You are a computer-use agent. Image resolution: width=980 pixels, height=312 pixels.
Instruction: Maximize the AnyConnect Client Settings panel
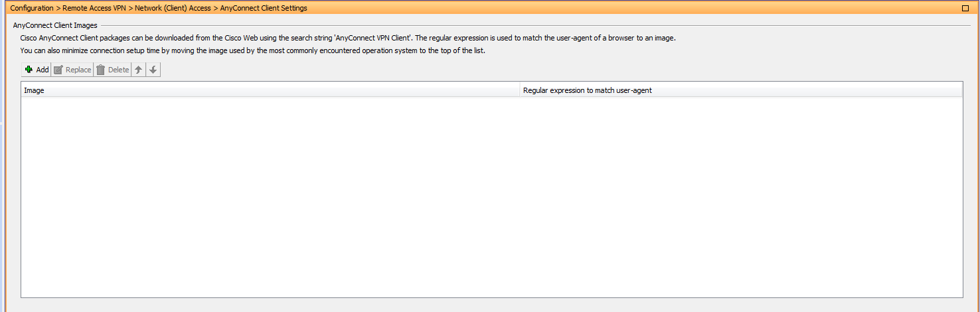(x=965, y=8)
